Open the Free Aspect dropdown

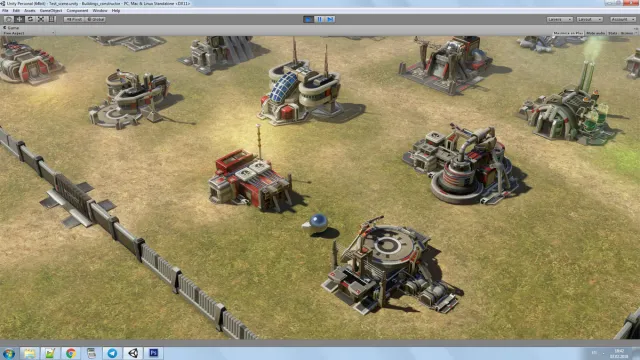[x=29, y=33]
